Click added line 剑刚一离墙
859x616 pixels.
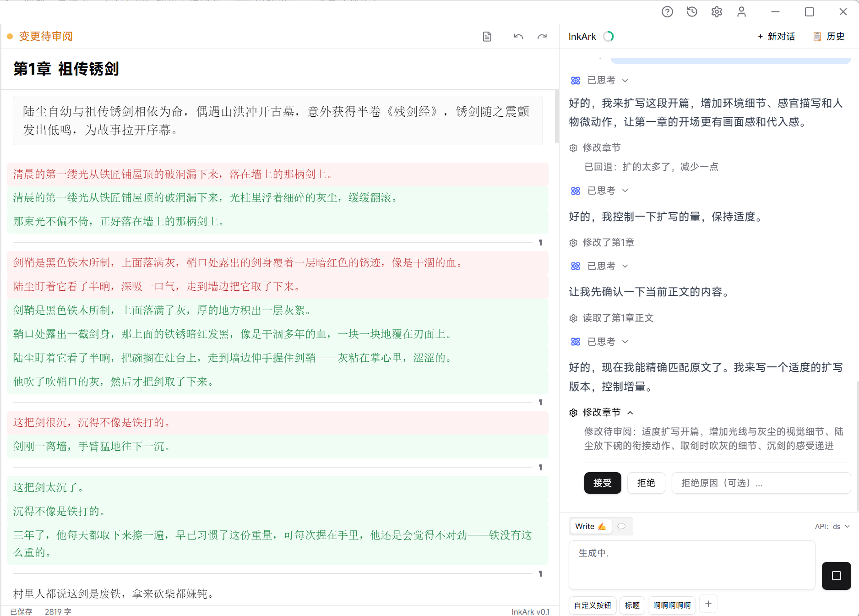pos(277,446)
